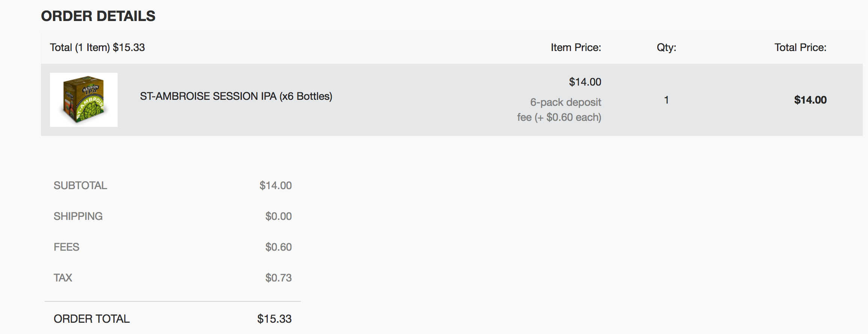Click the FEES label
The image size is (868, 334).
click(66, 247)
